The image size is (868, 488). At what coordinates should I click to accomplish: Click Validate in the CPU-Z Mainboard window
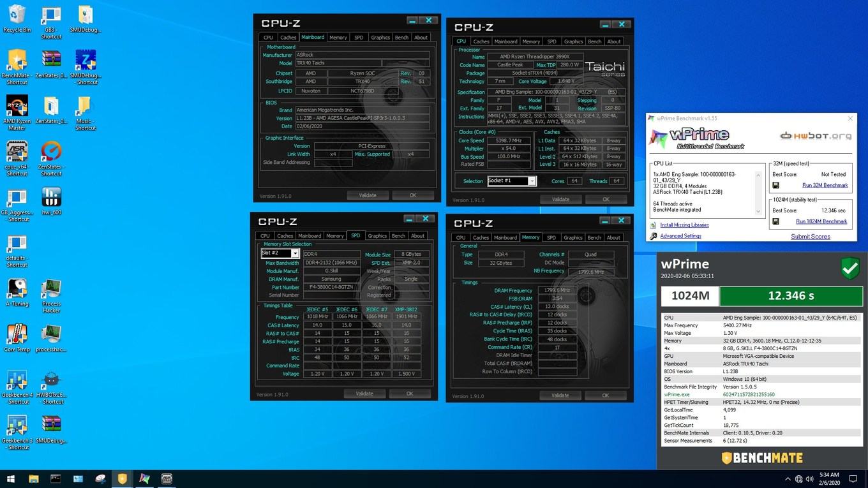[368, 195]
